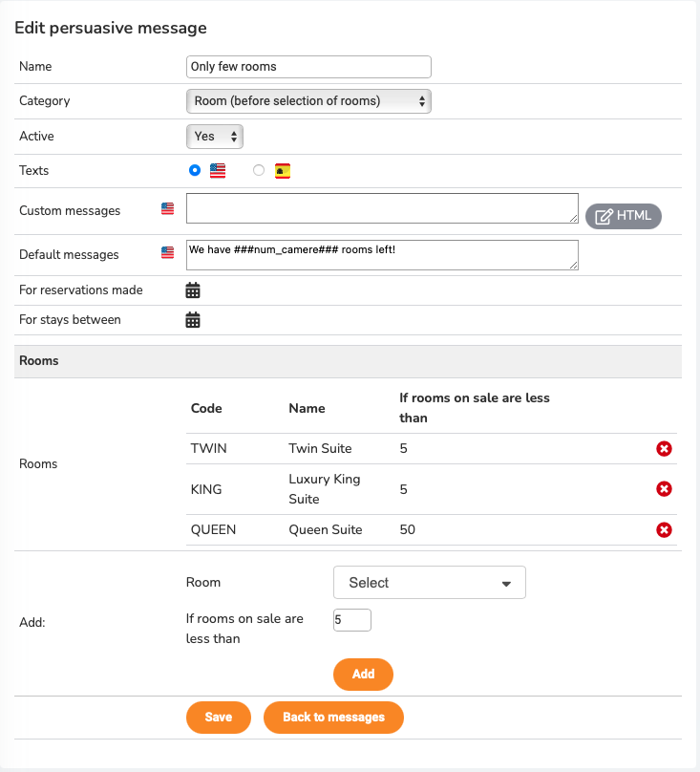
Task: Focus the Name field containing Only few rooms
Action: pos(308,67)
